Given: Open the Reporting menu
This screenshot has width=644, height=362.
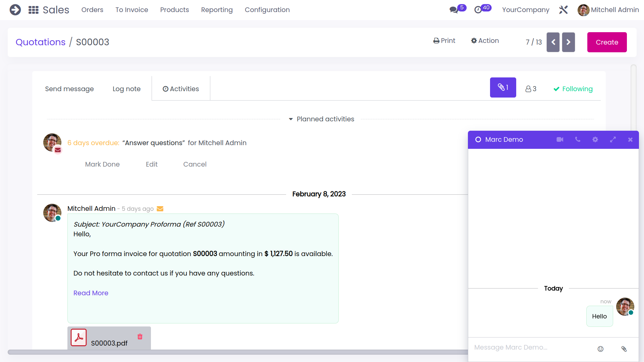Looking at the screenshot, I should [x=217, y=10].
